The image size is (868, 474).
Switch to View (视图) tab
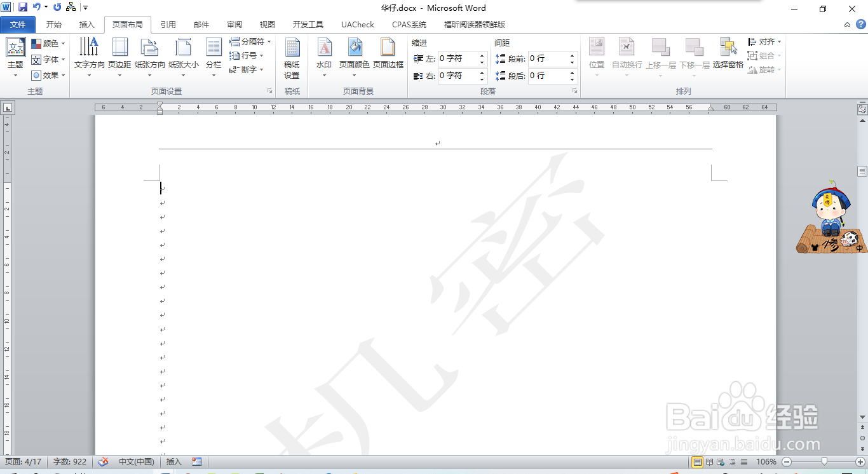point(268,25)
